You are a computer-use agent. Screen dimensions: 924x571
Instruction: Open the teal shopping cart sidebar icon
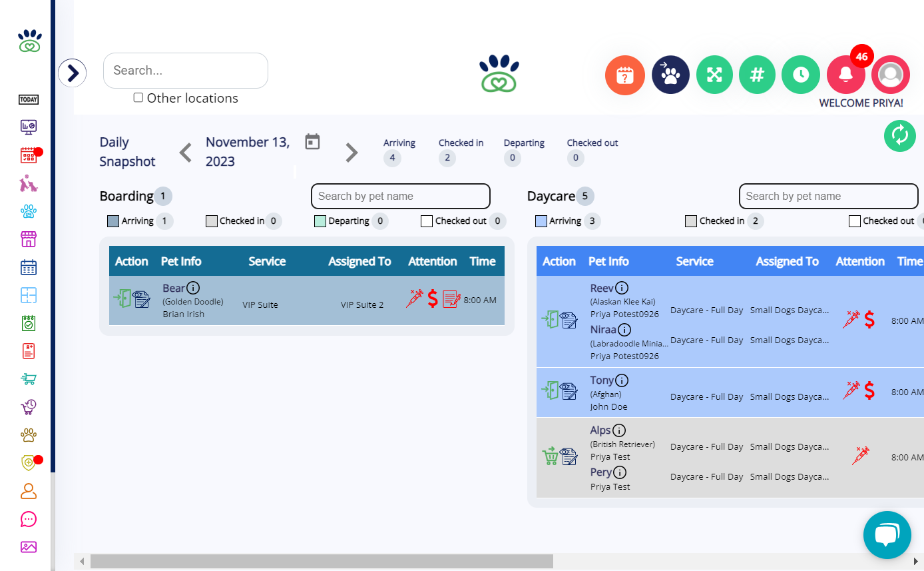[x=29, y=379]
